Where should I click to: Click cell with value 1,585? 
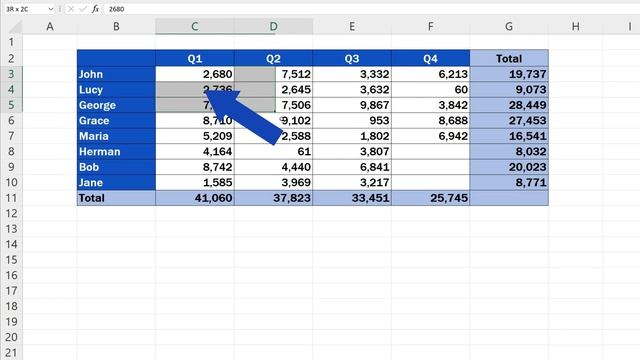tap(195, 182)
